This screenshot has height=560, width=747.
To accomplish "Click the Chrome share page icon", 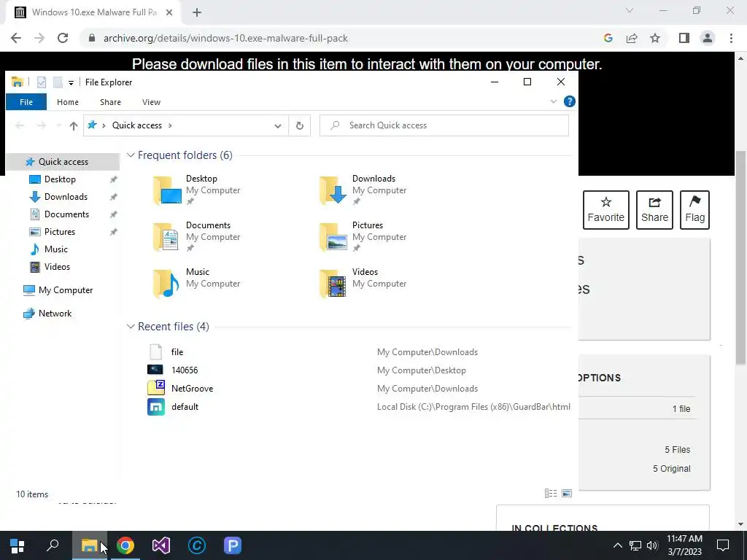I will coord(632,38).
